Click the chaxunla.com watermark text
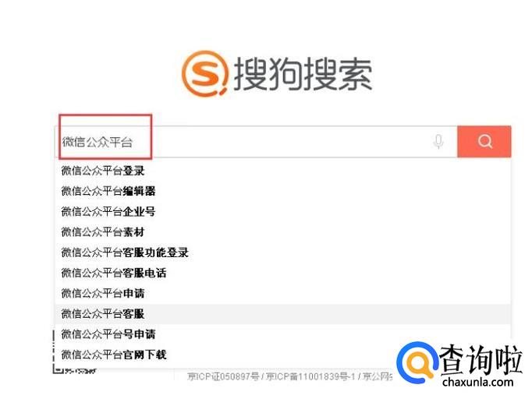Viewport: 532px width, 406px height. click(x=477, y=382)
